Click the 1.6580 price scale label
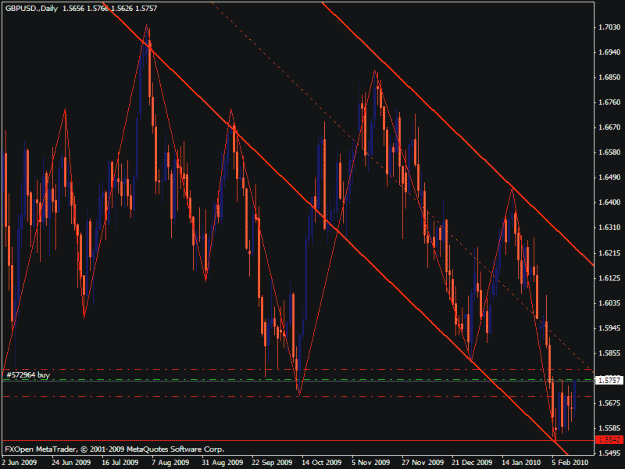 pos(609,152)
